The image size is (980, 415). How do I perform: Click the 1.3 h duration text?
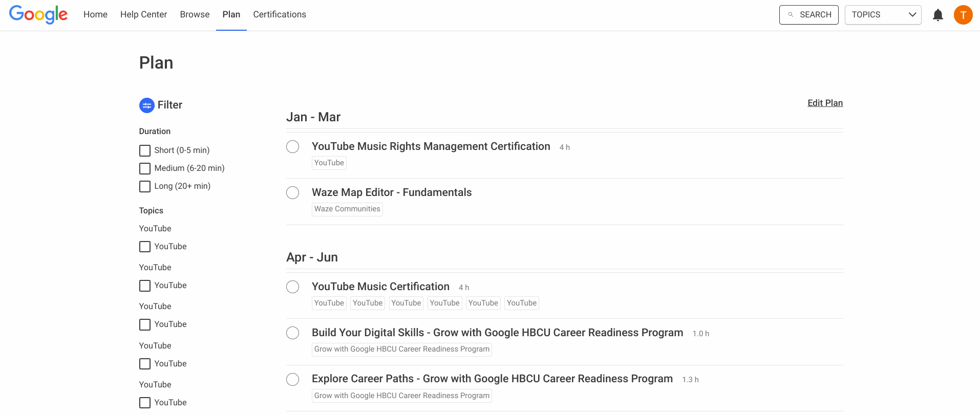690,380
